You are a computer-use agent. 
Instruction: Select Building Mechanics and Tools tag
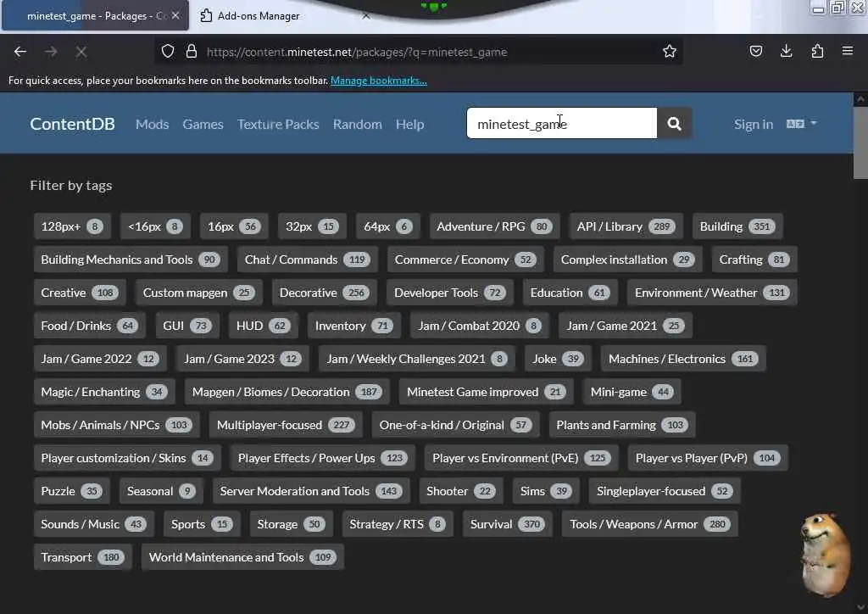click(131, 260)
